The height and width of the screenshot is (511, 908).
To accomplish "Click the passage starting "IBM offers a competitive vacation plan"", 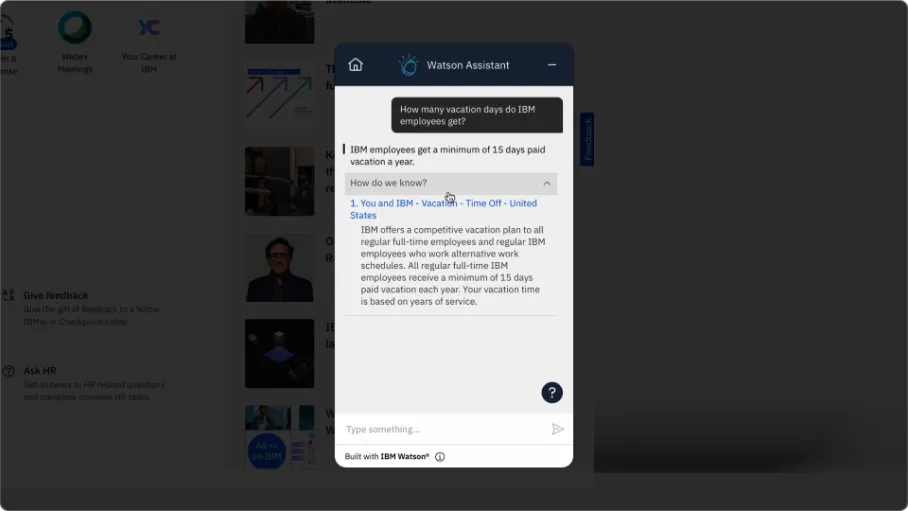I will (453, 265).
